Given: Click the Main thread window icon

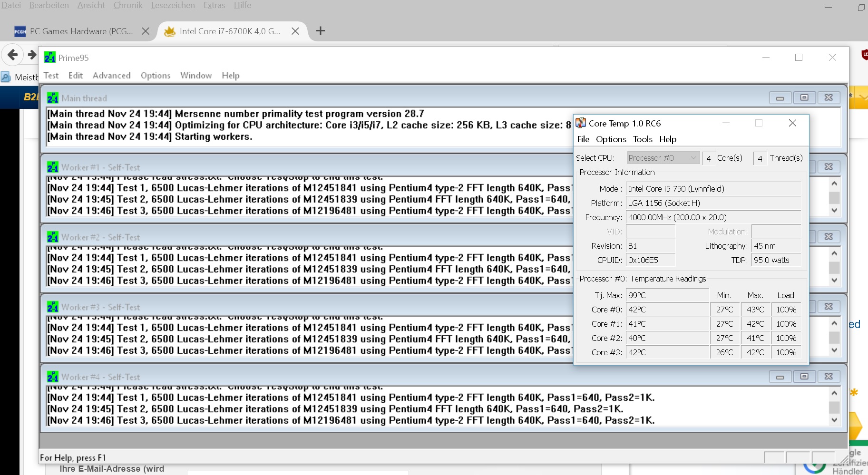Looking at the screenshot, I should pyautogui.click(x=52, y=98).
